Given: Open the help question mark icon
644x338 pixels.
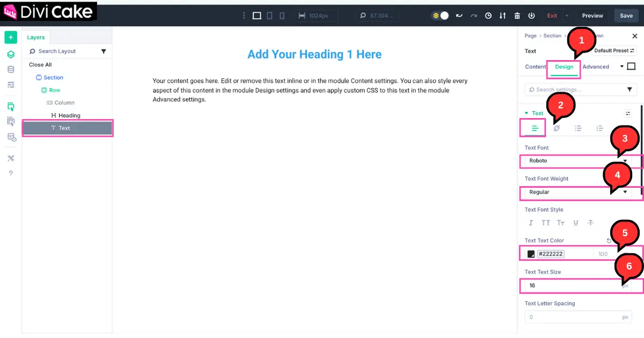Looking at the screenshot, I should pyautogui.click(x=10, y=173).
